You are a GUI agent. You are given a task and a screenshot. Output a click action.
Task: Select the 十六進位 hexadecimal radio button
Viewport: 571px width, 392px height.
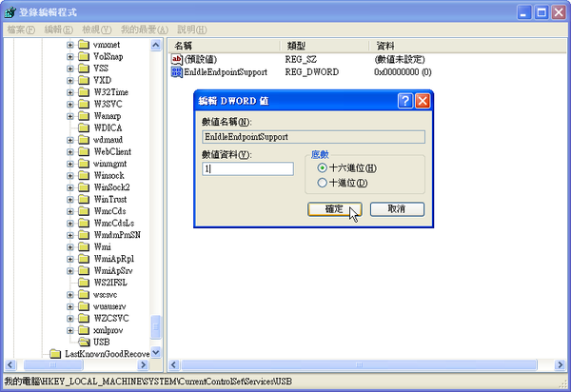point(322,167)
